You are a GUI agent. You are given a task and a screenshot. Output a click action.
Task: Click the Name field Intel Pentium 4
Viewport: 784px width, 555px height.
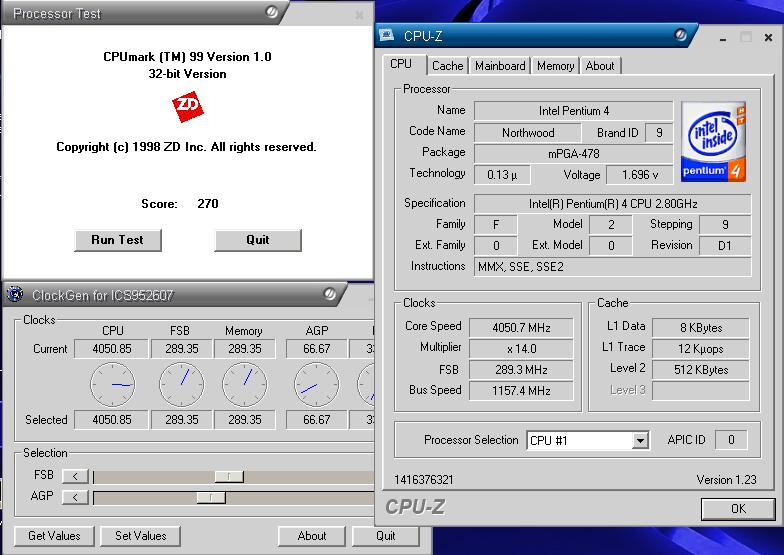point(574,111)
